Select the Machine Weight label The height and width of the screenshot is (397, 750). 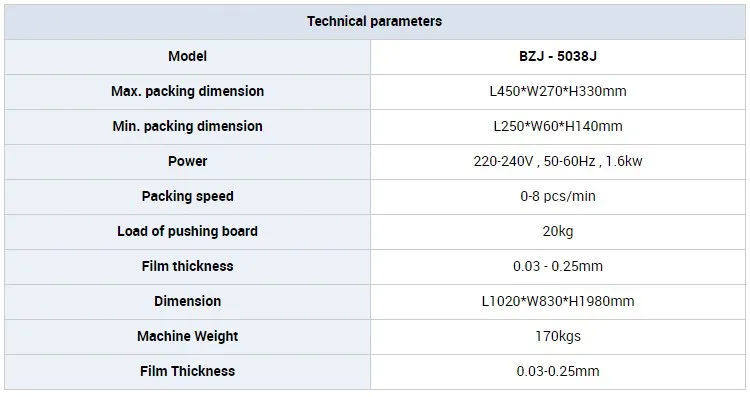click(x=188, y=336)
